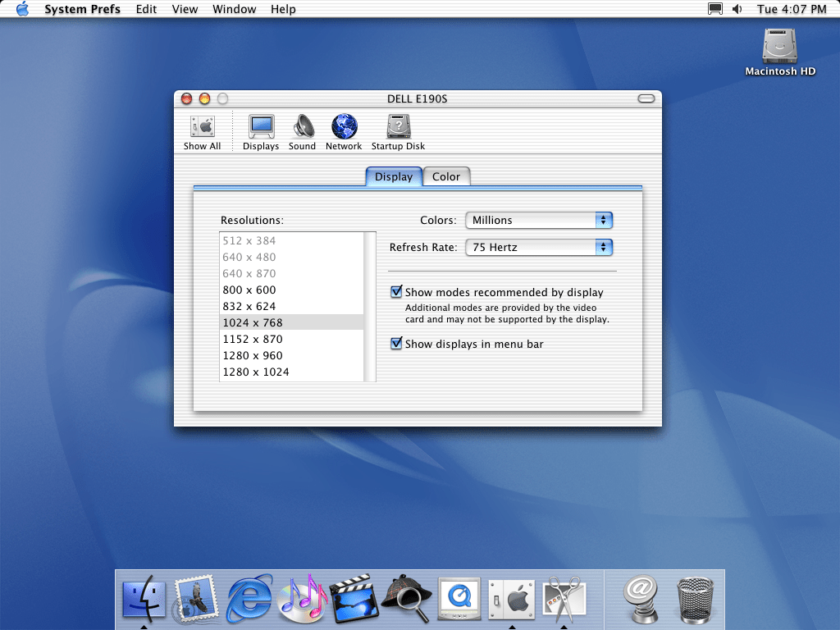Open the displays menu in menu bar

[x=714, y=9]
